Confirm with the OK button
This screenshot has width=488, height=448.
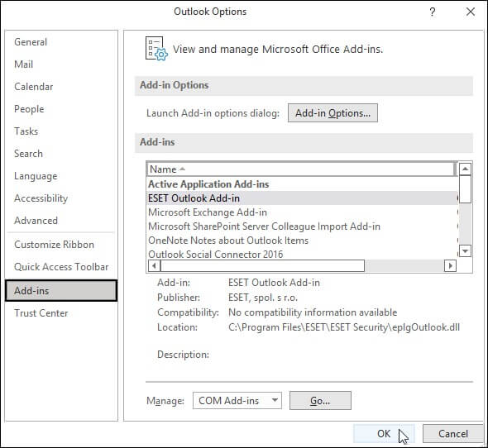[x=384, y=434]
